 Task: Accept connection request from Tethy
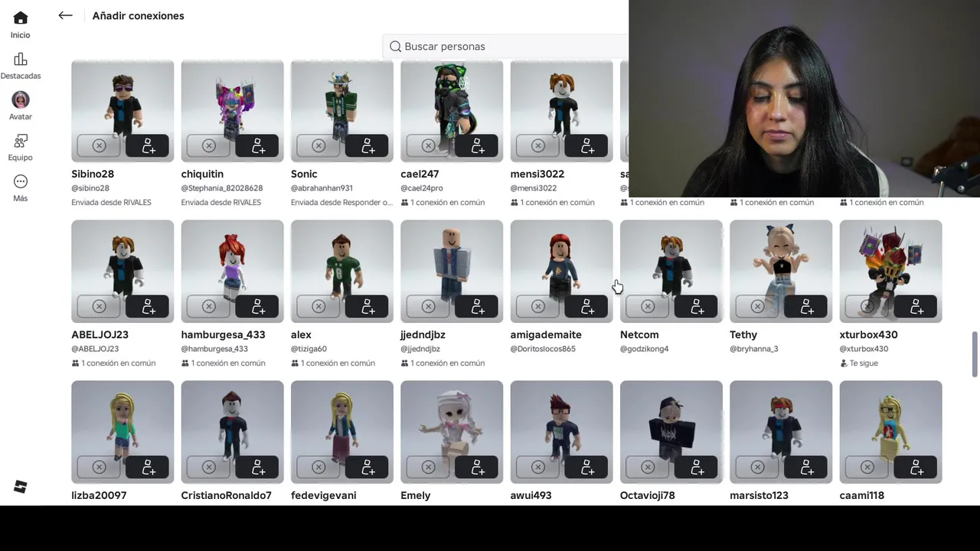pos(805,306)
